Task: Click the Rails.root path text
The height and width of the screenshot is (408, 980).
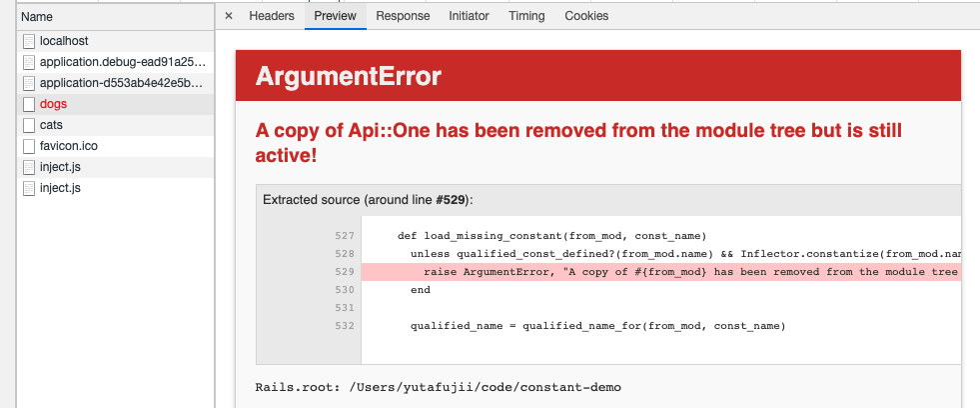Action: [x=439, y=387]
